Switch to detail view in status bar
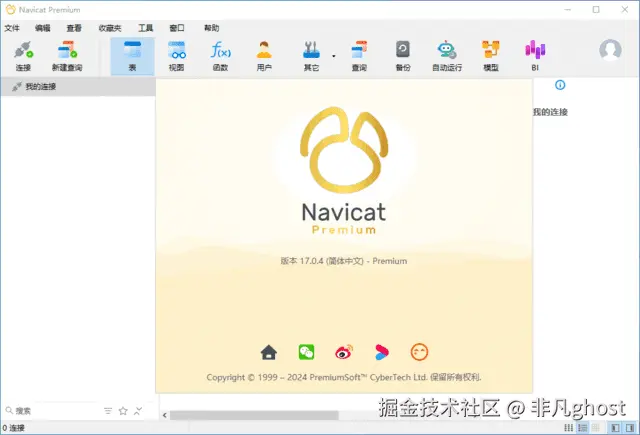This screenshot has height=435, width=640. [596, 428]
